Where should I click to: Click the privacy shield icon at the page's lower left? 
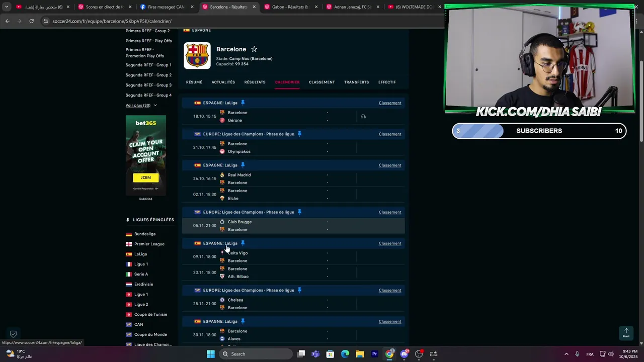[13, 334]
